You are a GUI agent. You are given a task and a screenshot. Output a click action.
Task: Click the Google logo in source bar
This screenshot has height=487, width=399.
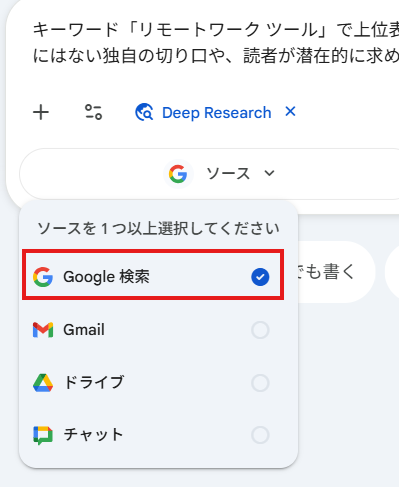178,174
